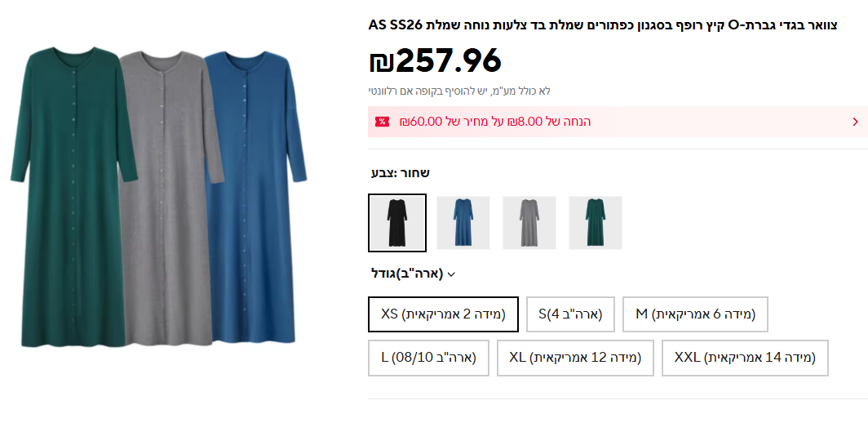Choose size S (US 4)
The image size is (868, 423).
coord(570,314)
